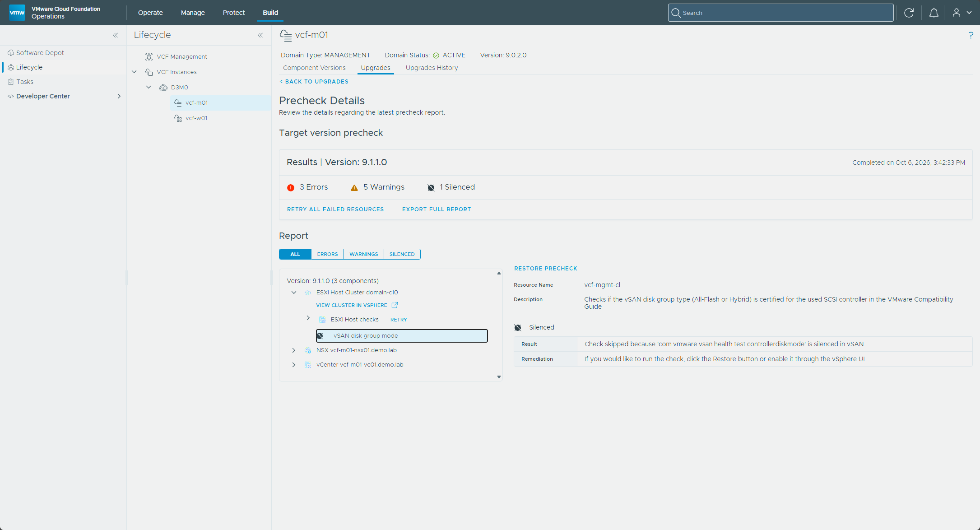
Task: Click the VMware vmw logo icon
Action: [x=17, y=13]
